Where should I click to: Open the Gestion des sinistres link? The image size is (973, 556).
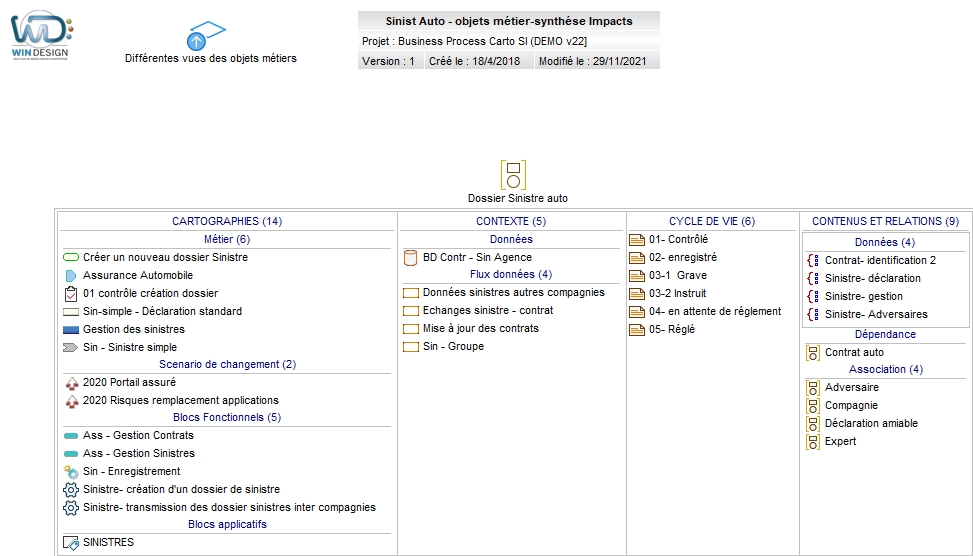[133, 330]
